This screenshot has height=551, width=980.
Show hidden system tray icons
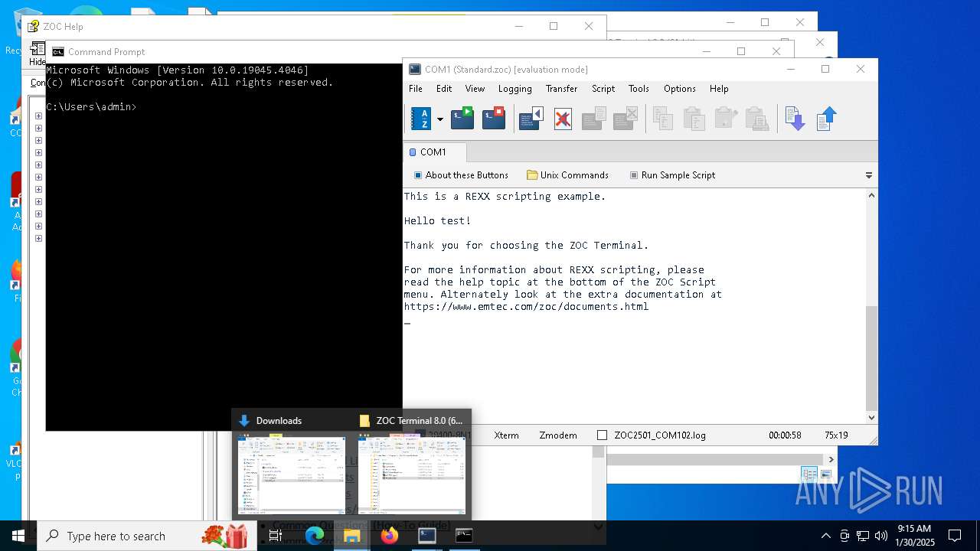[x=825, y=536]
